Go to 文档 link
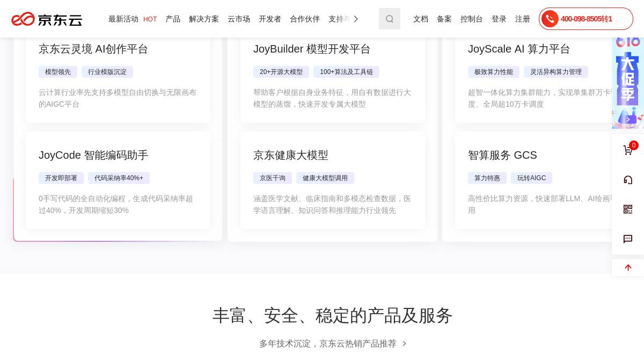 point(421,19)
